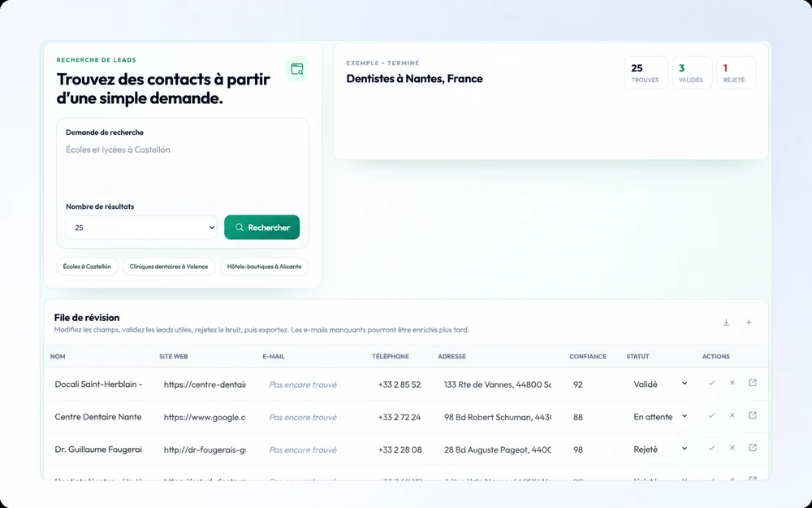Reject the Dr. Guillaume Fougerais lead
Image resolution: width=812 pixels, height=508 pixels.
coord(732,449)
